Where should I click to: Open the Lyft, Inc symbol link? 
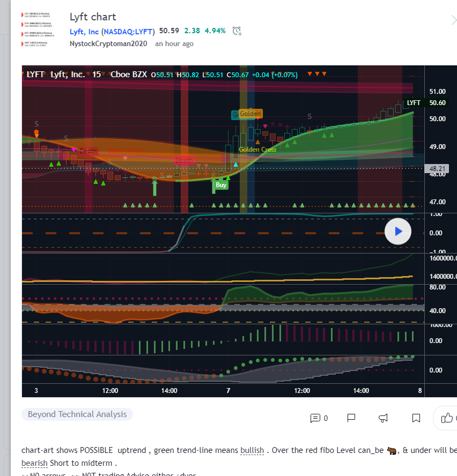point(84,32)
